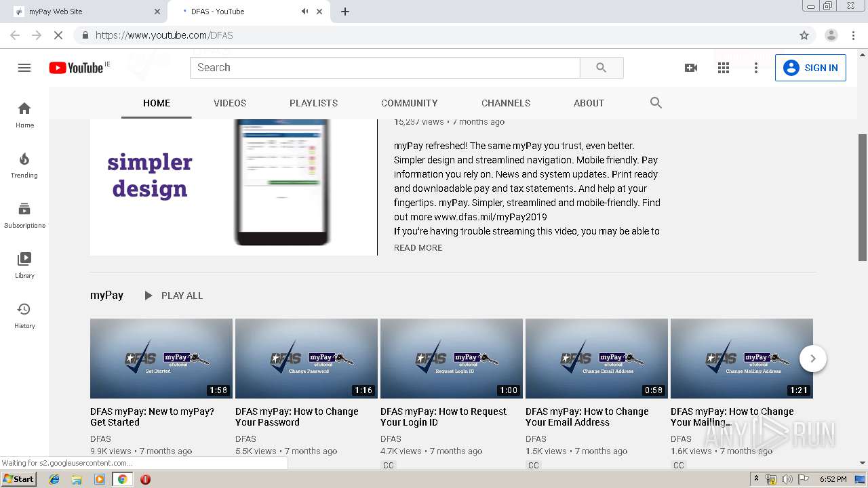
Task: Open the Chrome profile avatar
Action: [831, 35]
